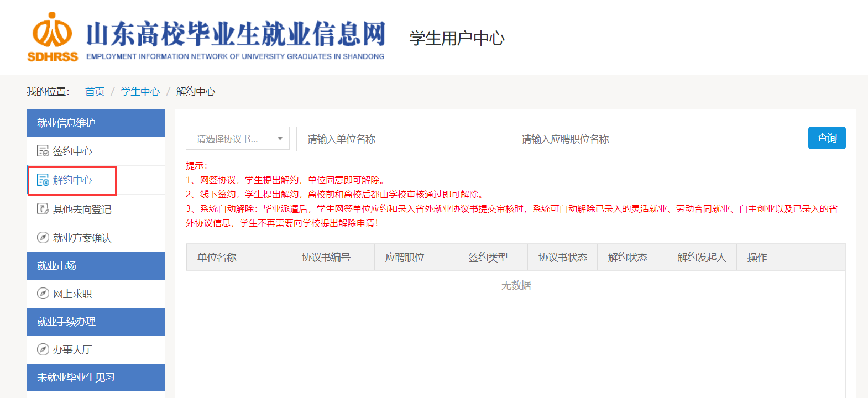This screenshot has height=398, width=868.
Task: Focus the 请输入单位名称 input field
Action: [400, 139]
